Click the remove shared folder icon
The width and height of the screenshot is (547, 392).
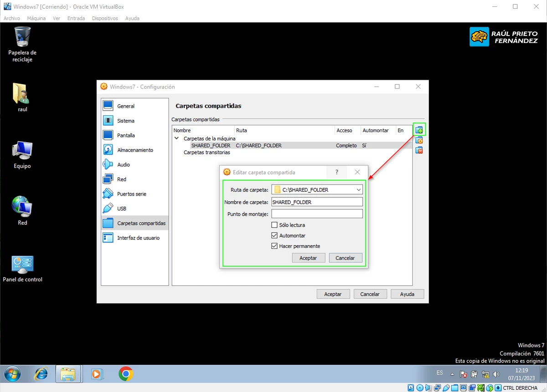point(419,150)
